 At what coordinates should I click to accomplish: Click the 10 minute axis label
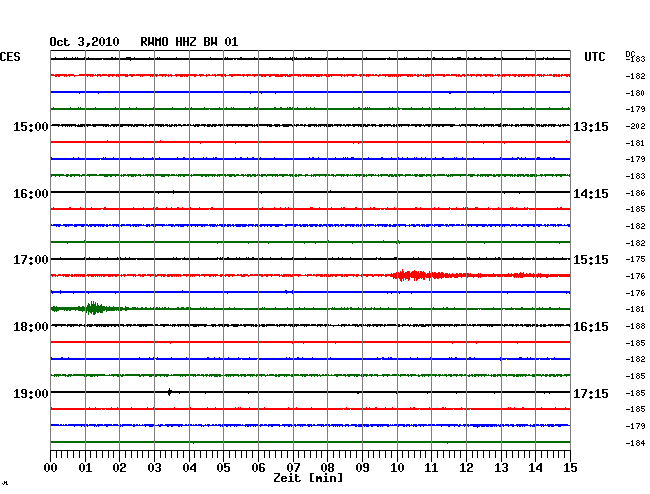click(x=397, y=467)
